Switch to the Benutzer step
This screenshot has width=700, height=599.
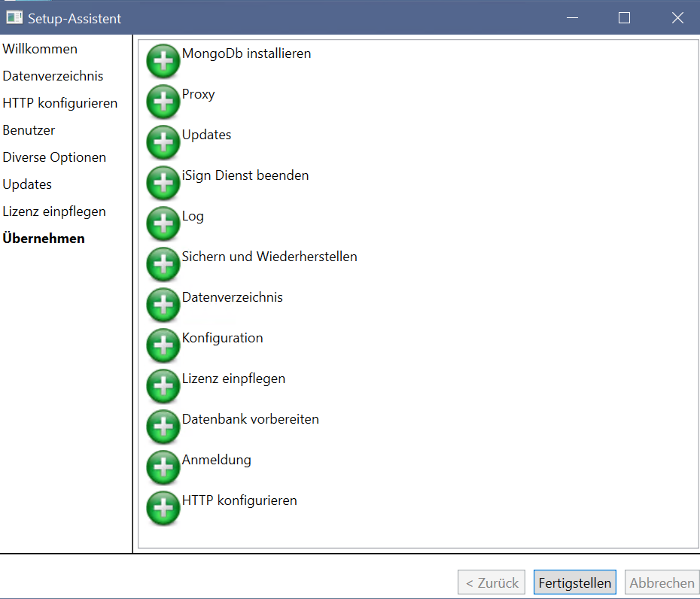29,130
